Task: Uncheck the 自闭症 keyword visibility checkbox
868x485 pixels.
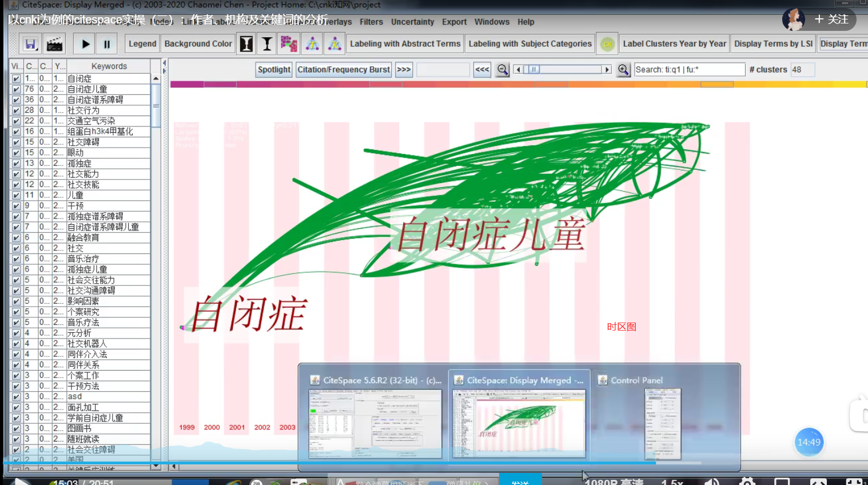Action: (16, 78)
